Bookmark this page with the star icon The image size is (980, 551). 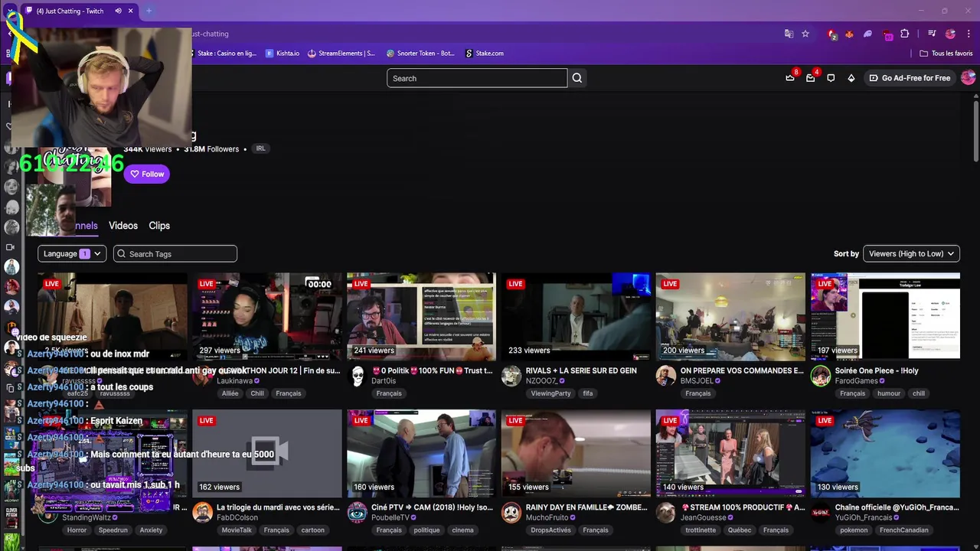(x=805, y=34)
